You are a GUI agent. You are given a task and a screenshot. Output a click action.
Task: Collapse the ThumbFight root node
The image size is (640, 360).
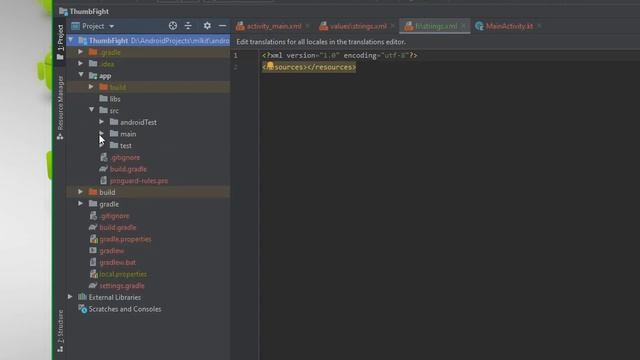click(71, 40)
